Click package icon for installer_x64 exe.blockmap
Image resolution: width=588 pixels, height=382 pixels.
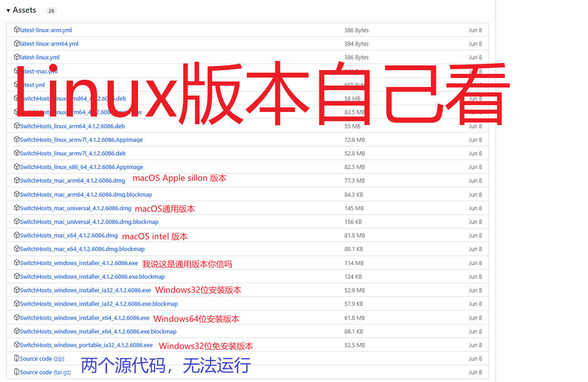pyautogui.click(x=17, y=332)
